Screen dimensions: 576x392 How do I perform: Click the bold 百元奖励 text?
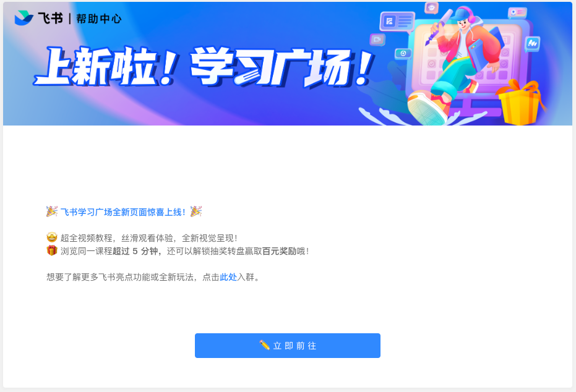[x=279, y=251]
